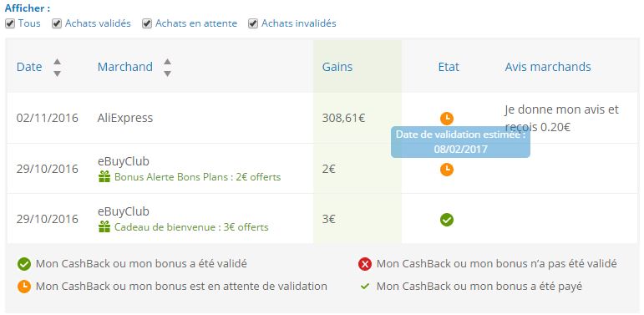Click the orange pending legend icon

(x=24, y=287)
